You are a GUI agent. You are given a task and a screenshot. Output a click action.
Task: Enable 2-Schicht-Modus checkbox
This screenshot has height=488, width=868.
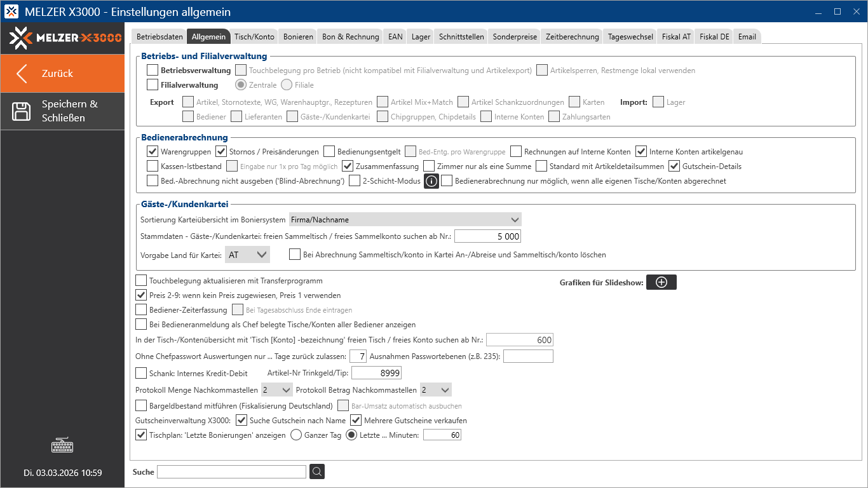point(355,180)
